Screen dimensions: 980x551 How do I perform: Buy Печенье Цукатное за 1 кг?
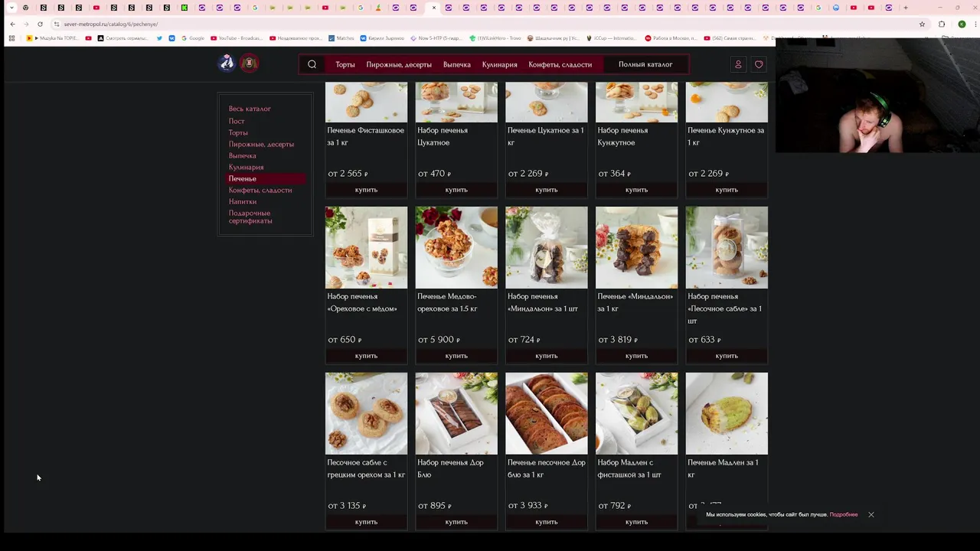coord(547,190)
